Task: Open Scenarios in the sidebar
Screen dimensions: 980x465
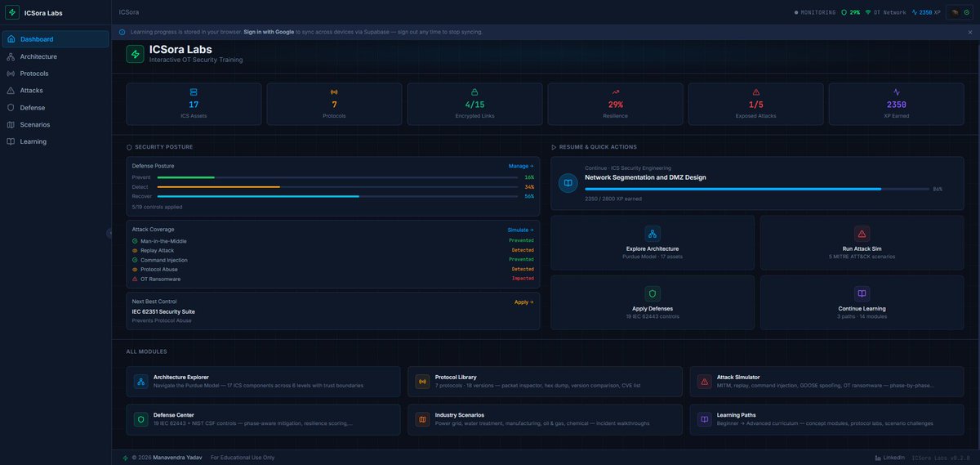Action: 56,124
